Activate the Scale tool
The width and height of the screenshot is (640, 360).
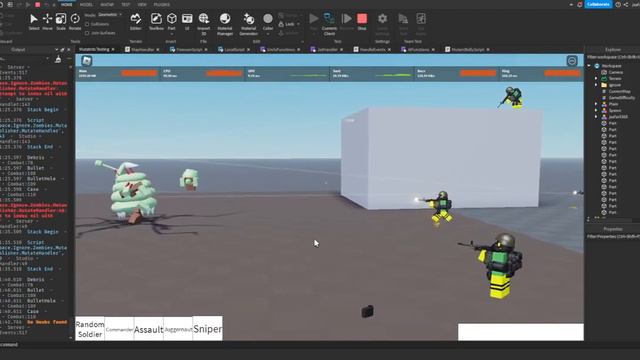(x=61, y=22)
